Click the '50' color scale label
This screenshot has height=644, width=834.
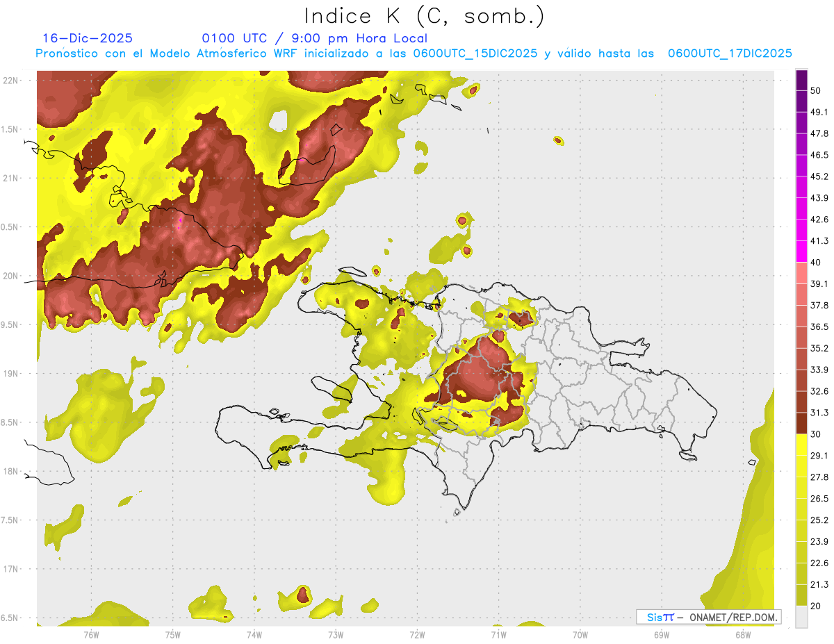(816, 90)
